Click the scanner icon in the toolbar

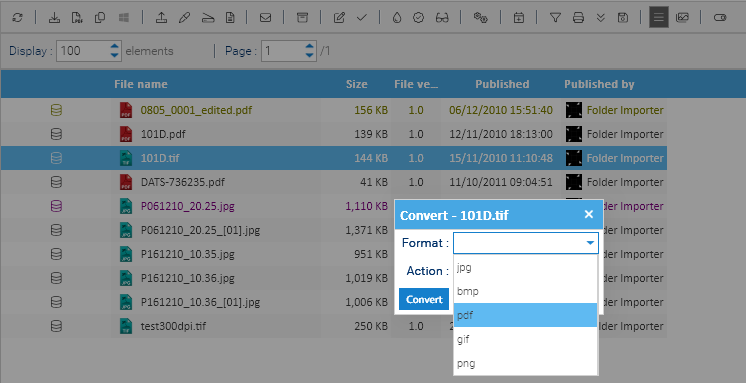pyautogui.click(x=208, y=18)
